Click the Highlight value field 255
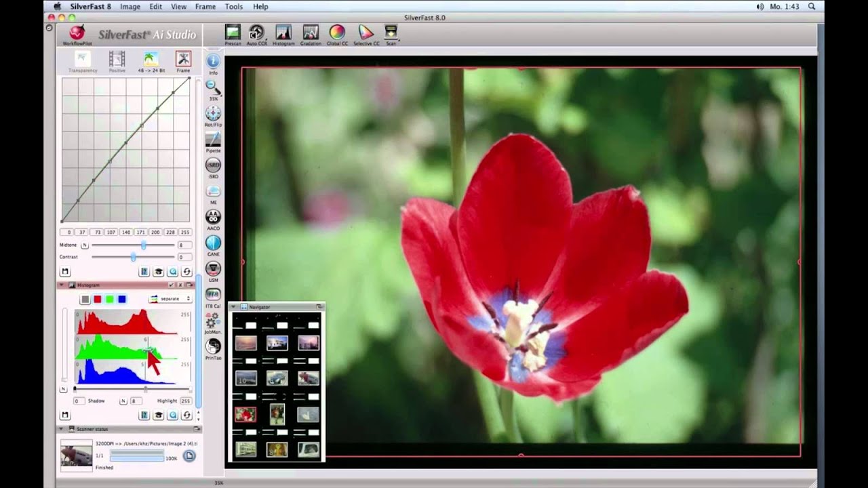The height and width of the screenshot is (488, 868). click(185, 401)
